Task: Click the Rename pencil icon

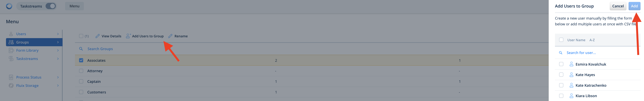Action: 170,36
